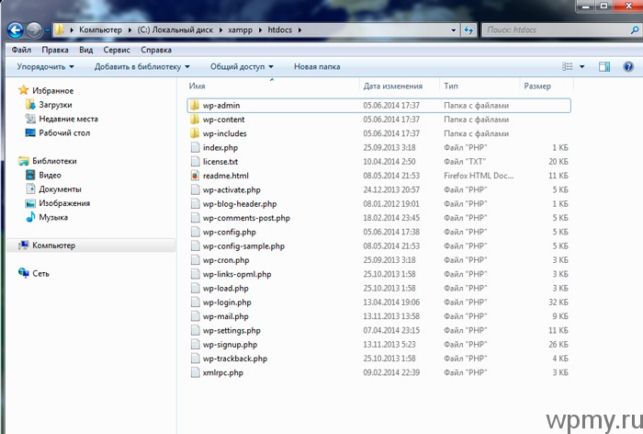643x434 pixels.
Task: Click the Компьютер breadcrumb segment
Action: tap(100, 30)
